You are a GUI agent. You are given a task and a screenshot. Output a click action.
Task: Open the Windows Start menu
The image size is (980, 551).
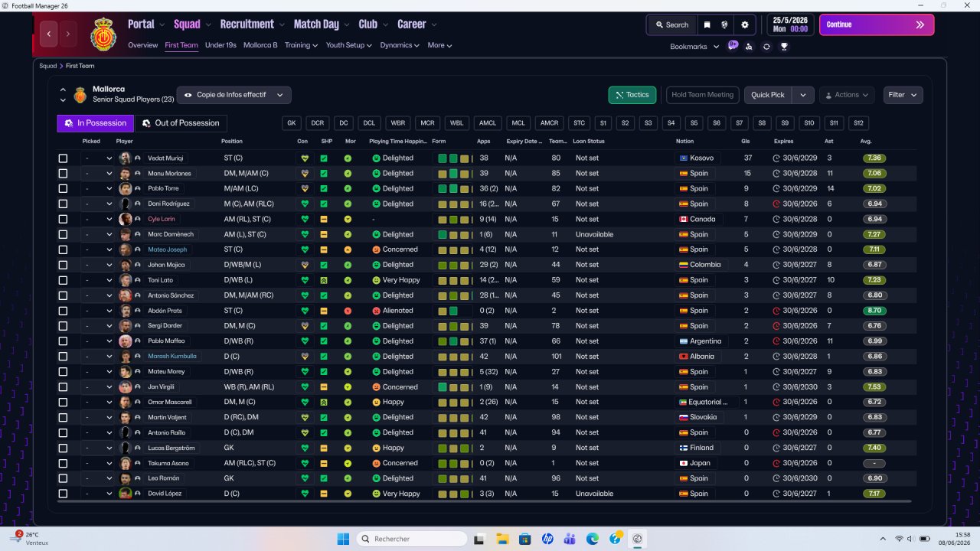343,539
